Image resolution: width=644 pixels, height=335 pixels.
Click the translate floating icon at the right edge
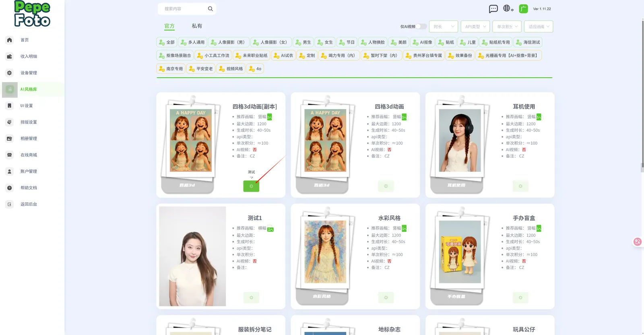(x=638, y=242)
